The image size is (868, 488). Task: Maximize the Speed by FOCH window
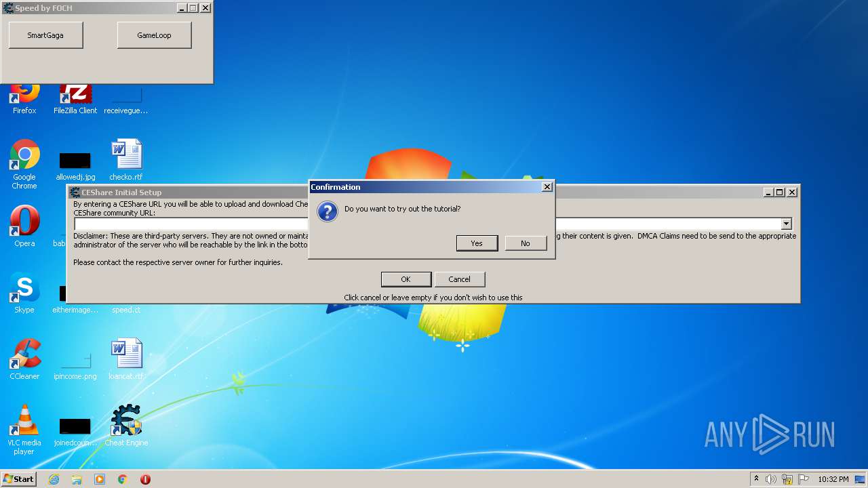(193, 8)
